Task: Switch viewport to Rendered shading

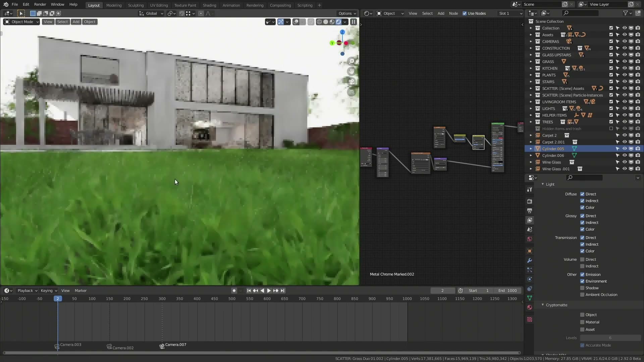Action: (x=338, y=22)
